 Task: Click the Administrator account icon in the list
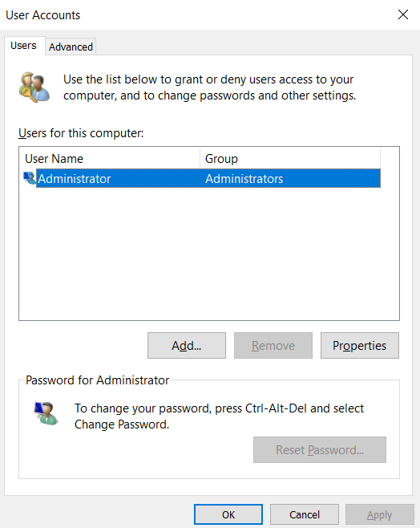(x=30, y=178)
